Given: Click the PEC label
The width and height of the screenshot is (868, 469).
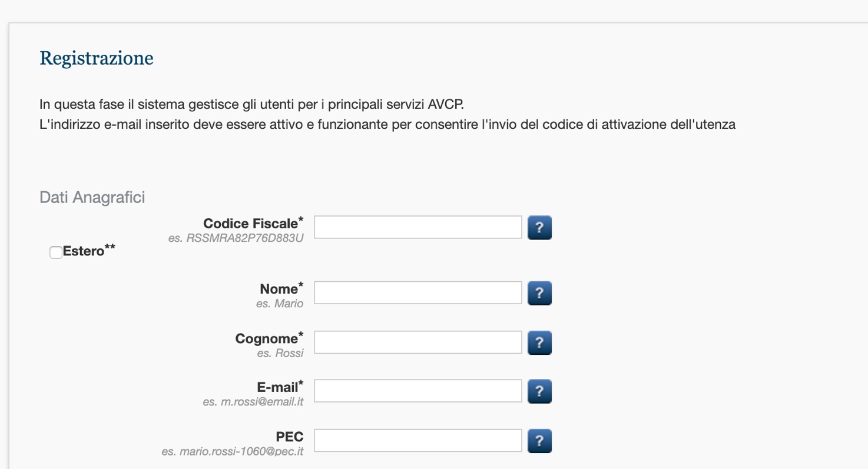Looking at the screenshot, I should point(290,437).
